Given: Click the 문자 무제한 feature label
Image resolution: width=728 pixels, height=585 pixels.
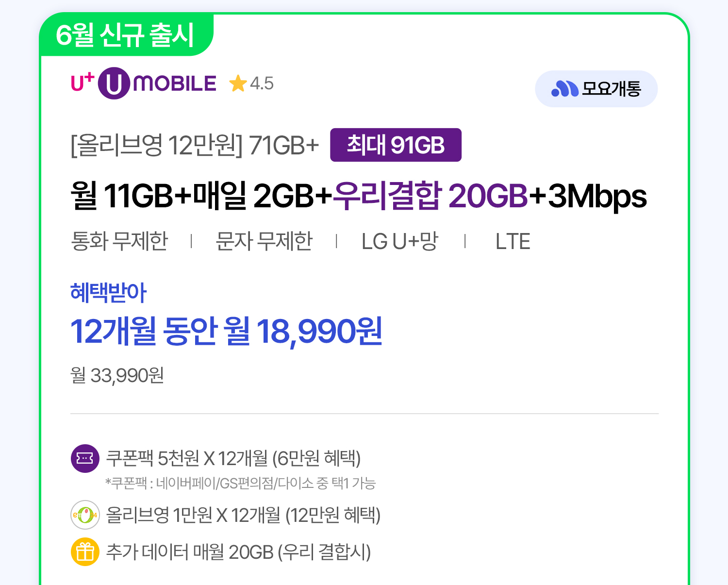Looking at the screenshot, I should click(264, 241).
